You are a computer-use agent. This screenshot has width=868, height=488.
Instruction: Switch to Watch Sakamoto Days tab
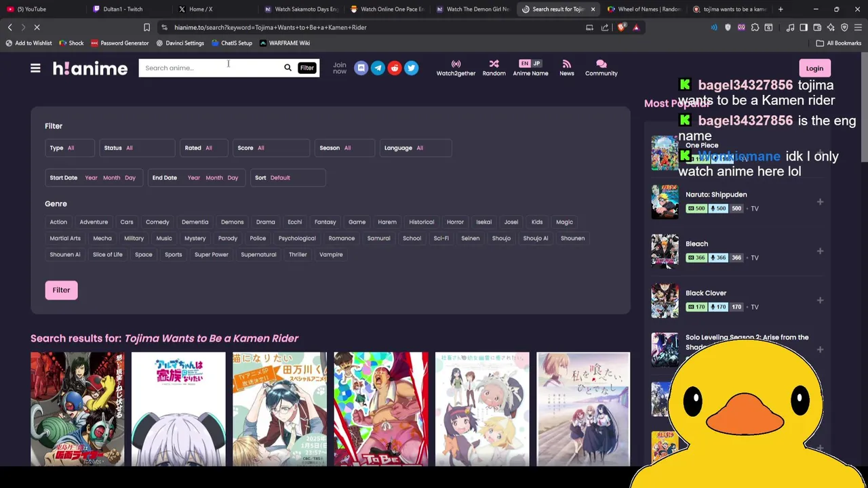tap(302, 9)
